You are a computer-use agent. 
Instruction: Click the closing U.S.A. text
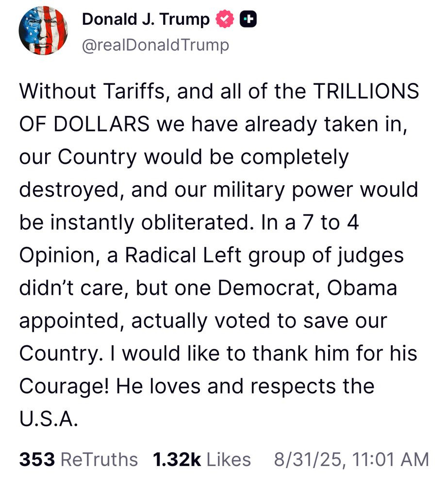coord(49,419)
